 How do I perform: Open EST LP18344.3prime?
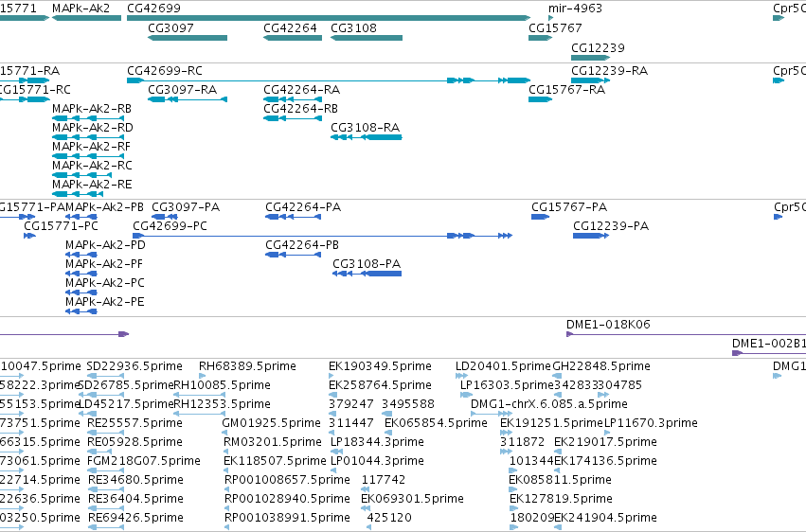click(336, 452)
